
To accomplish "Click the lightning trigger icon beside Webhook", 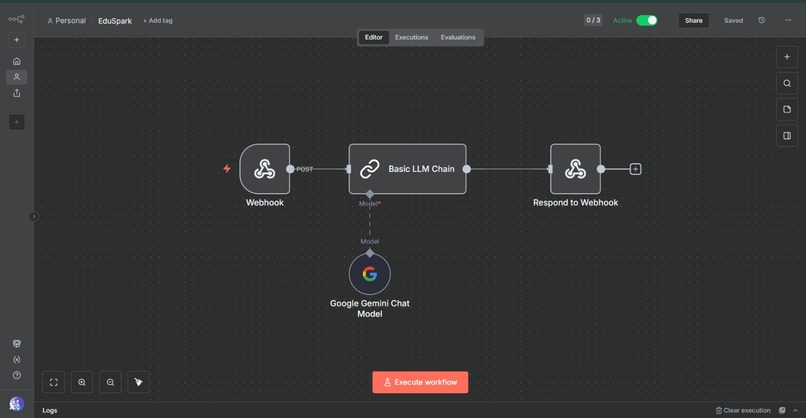I will [x=227, y=169].
